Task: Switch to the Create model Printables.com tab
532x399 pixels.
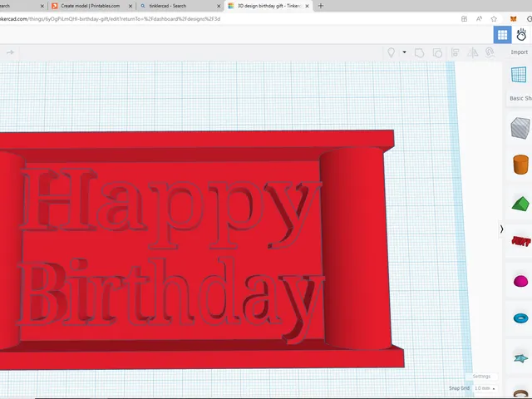Action: pos(90,6)
